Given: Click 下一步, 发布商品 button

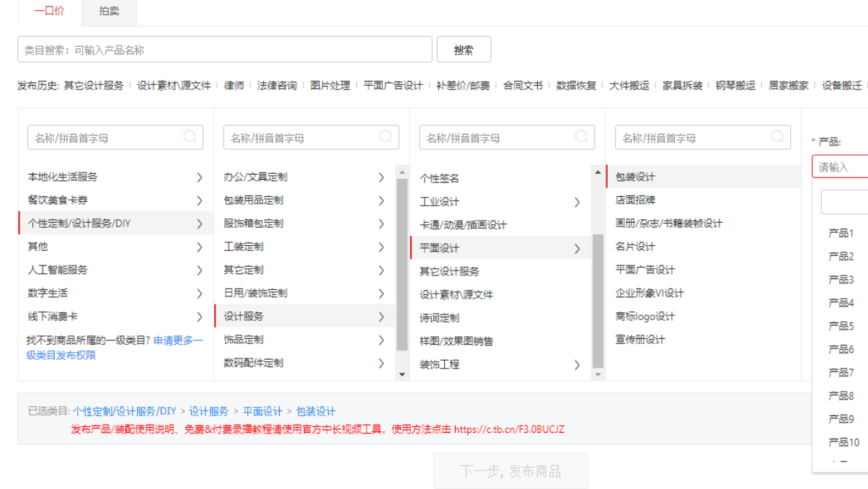Looking at the screenshot, I should pos(510,471).
